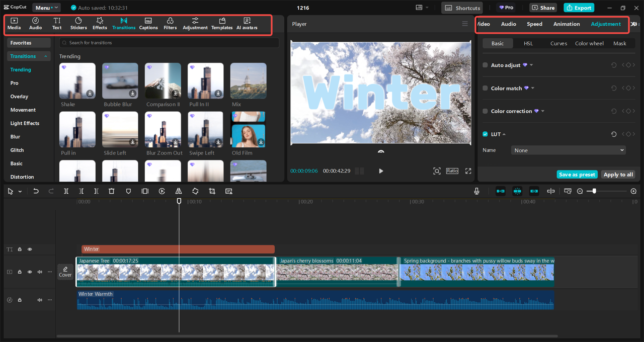Open the select tool mode dropdown arrow
This screenshot has width=644, height=342.
click(x=20, y=192)
